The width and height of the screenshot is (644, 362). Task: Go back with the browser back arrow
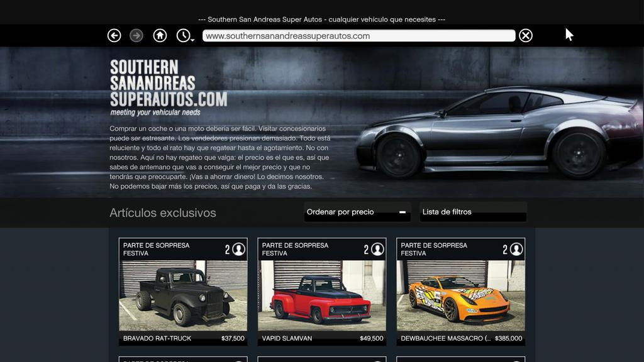pyautogui.click(x=114, y=36)
